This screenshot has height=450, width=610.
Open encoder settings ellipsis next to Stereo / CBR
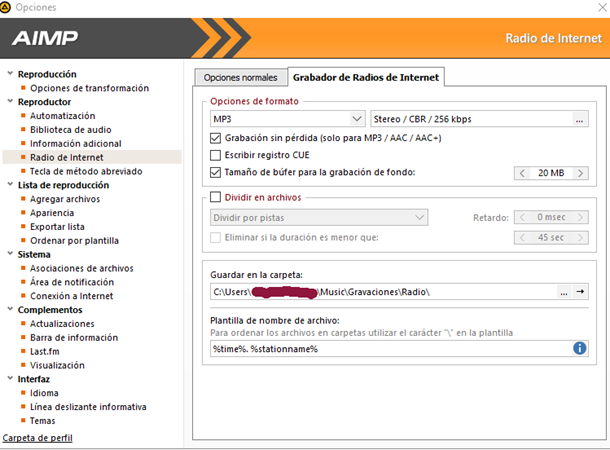point(579,119)
